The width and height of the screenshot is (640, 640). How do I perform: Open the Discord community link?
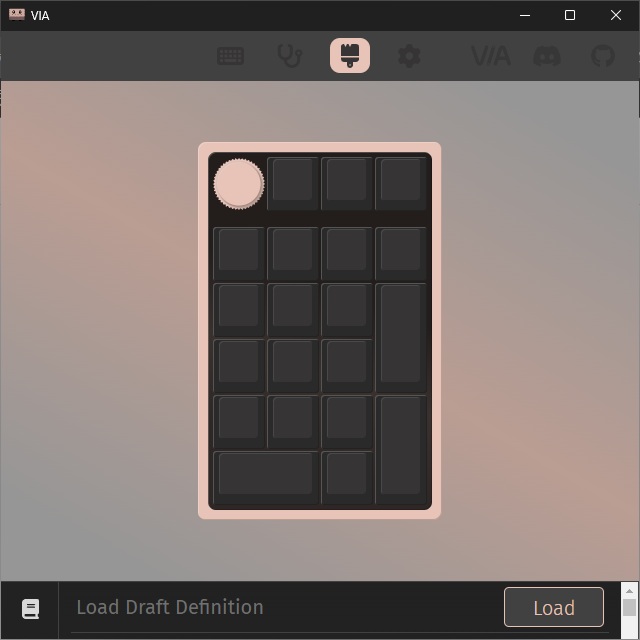[547, 56]
